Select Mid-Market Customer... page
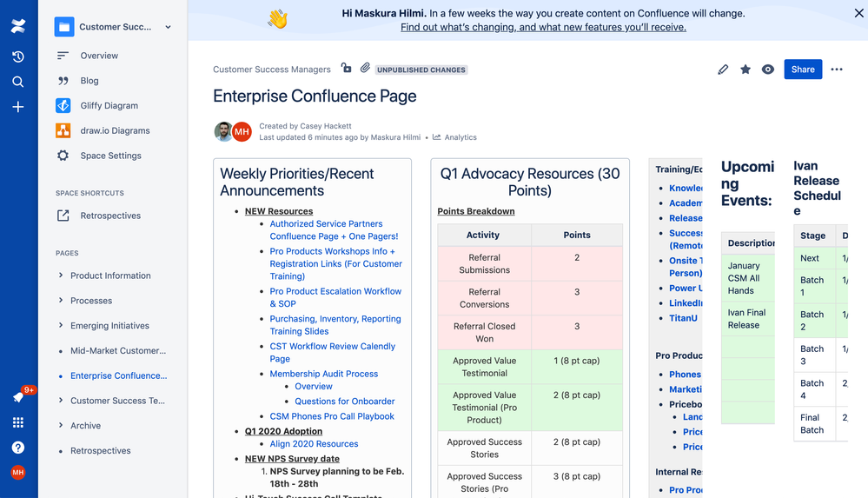 coord(118,350)
